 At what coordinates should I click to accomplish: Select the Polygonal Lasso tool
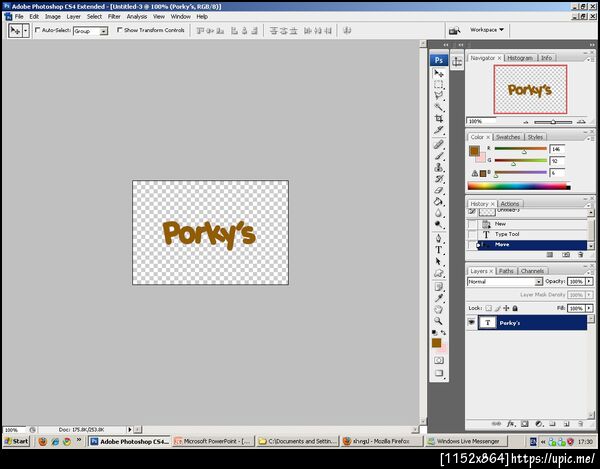439,96
